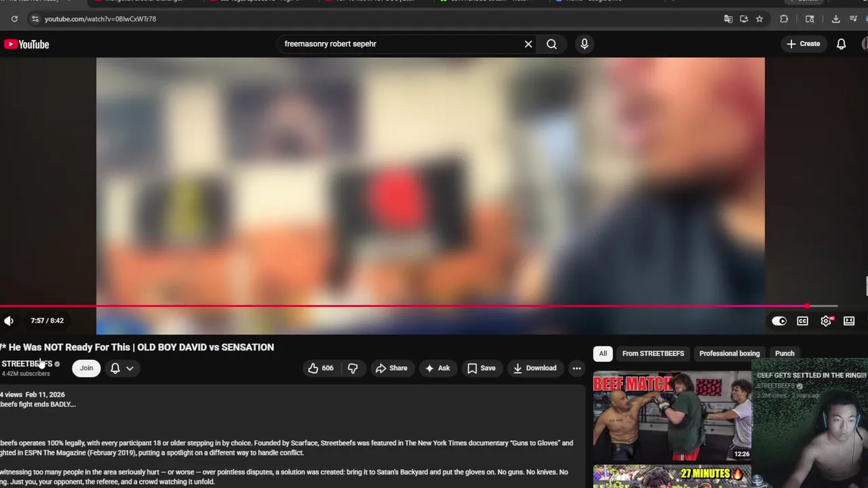Image resolution: width=868 pixels, height=488 pixels.
Task: Open the STREETBEEFS channel name link
Action: [26, 364]
